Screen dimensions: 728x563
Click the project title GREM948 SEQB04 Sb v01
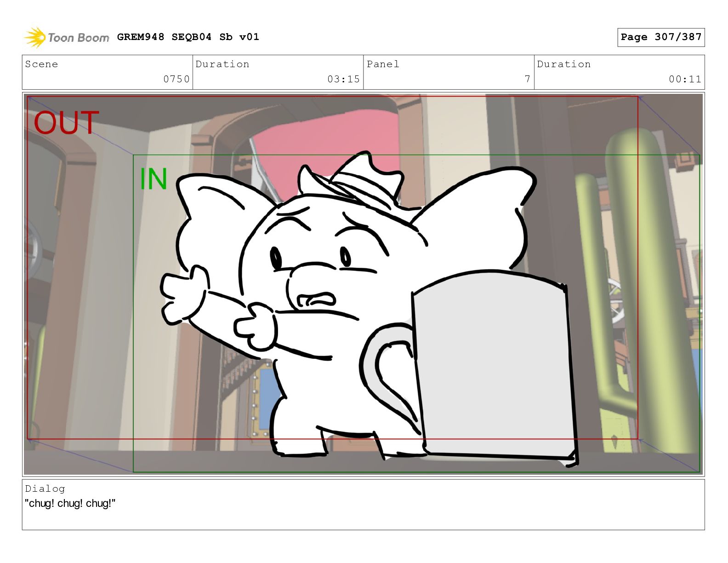[188, 37]
